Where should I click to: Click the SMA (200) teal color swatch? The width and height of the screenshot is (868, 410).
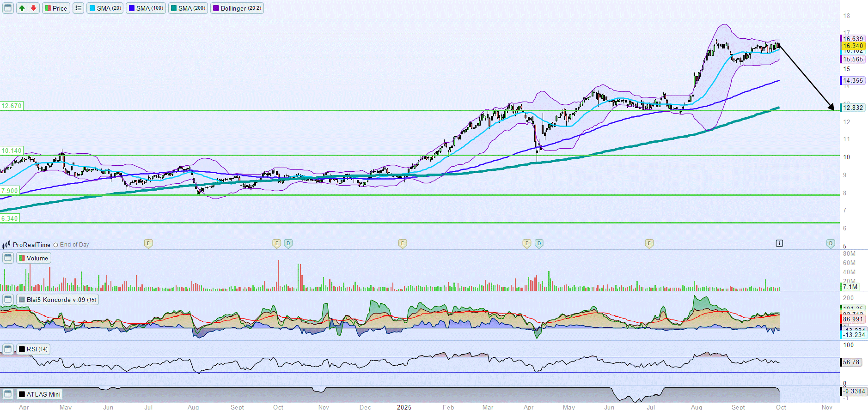(x=174, y=8)
